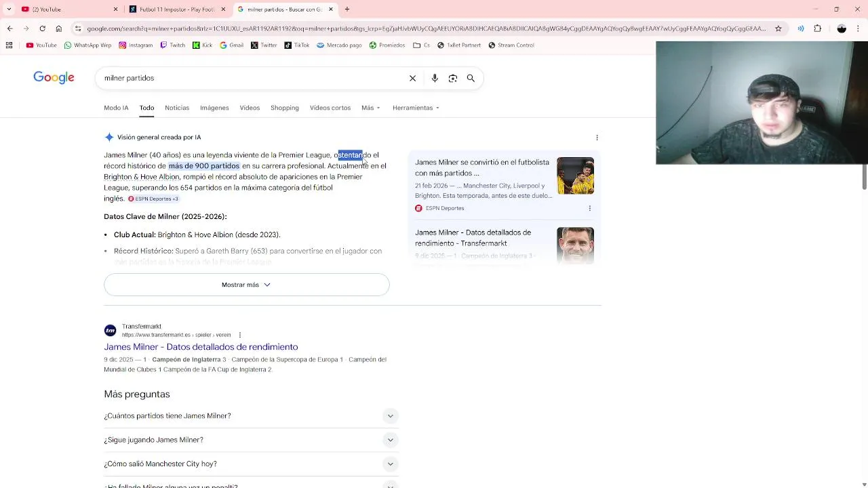The width and height of the screenshot is (868, 488).
Task: Reload the page with the refresh icon
Action: coord(42,28)
